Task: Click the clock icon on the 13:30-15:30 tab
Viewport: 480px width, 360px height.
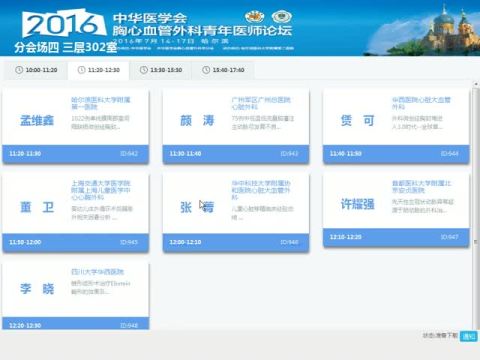Action: (x=144, y=70)
